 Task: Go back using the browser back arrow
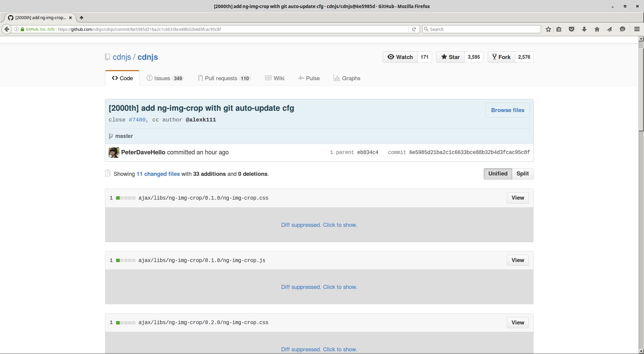pyautogui.click(x=7, y=29)
